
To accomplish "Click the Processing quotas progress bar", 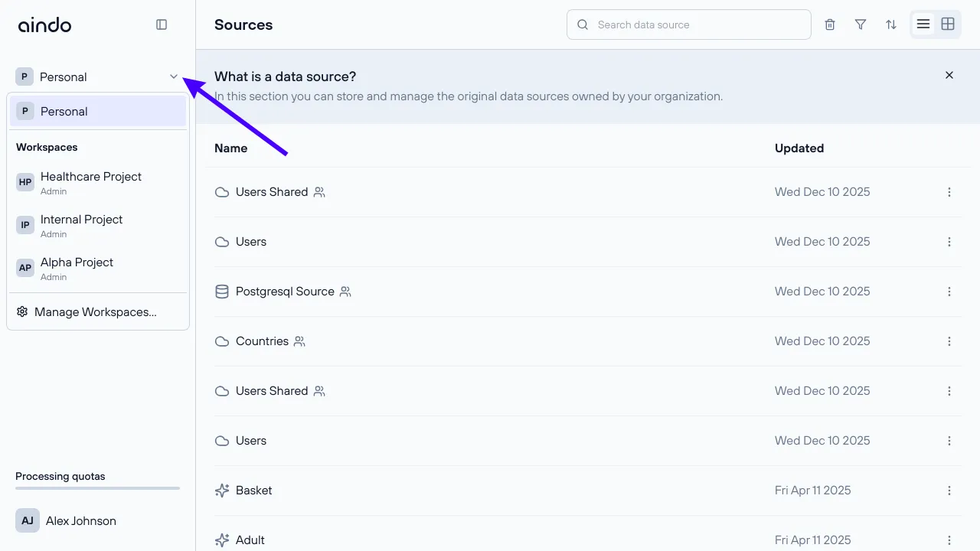I will coord(97,488).
